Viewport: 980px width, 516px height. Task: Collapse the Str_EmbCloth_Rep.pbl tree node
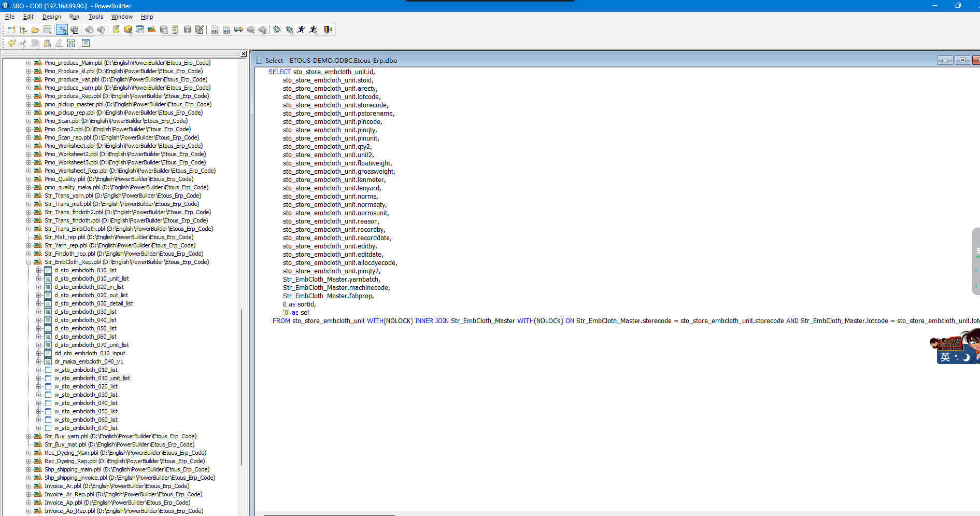(29, 262)
